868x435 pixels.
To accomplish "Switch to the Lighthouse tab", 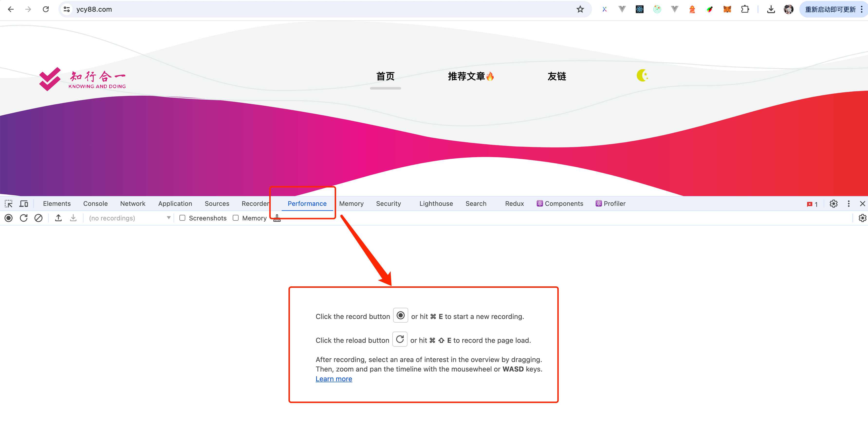I will pyautogui.click(x=436, y=204).
